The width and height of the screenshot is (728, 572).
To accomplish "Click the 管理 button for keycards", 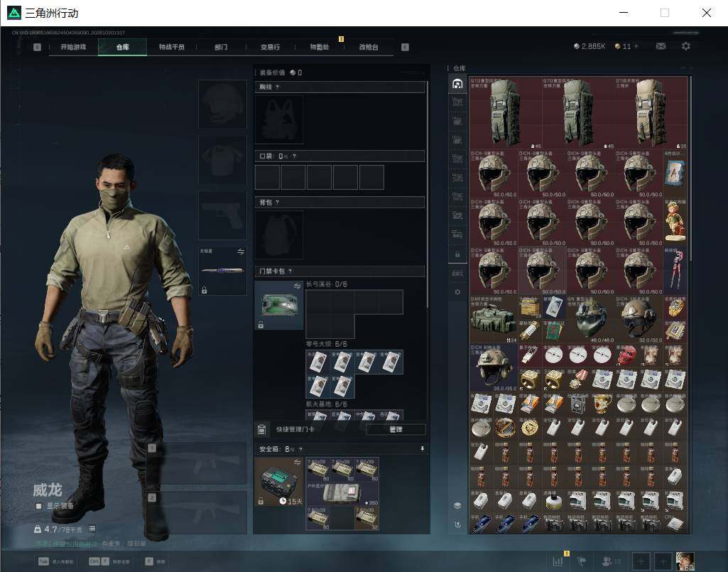I will click(396, 429).
